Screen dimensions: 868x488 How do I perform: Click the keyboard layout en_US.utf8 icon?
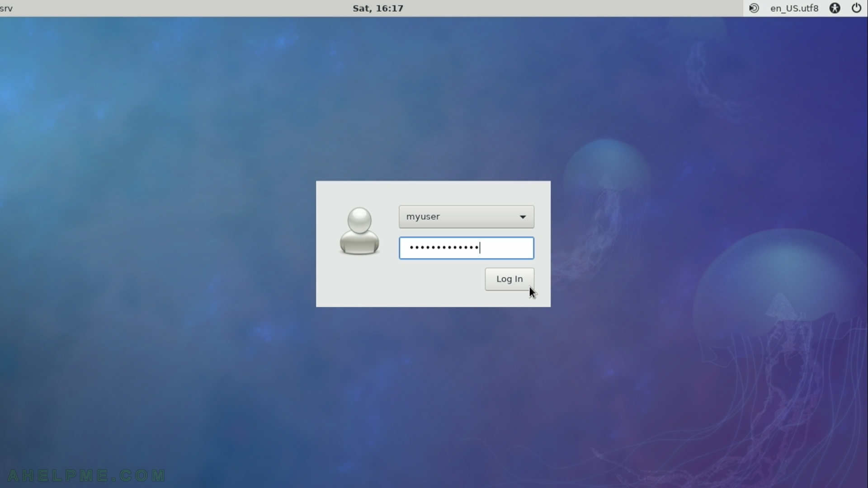coord(795,8)
